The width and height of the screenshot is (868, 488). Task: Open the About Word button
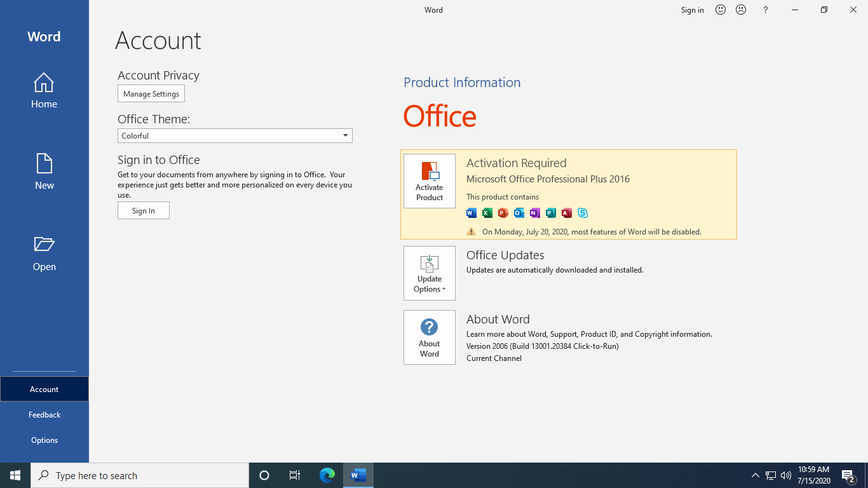(x=430, y=337)
